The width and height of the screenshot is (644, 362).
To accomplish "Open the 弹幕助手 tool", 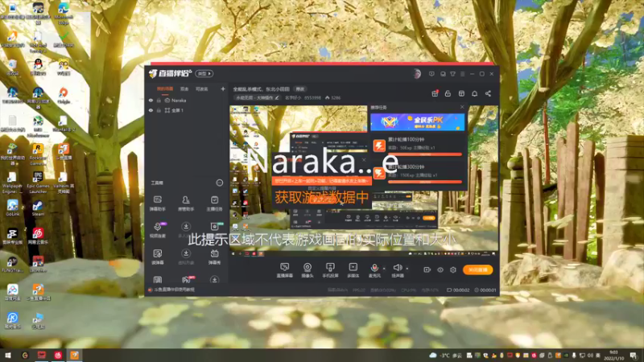I will [x=157, y=204].
